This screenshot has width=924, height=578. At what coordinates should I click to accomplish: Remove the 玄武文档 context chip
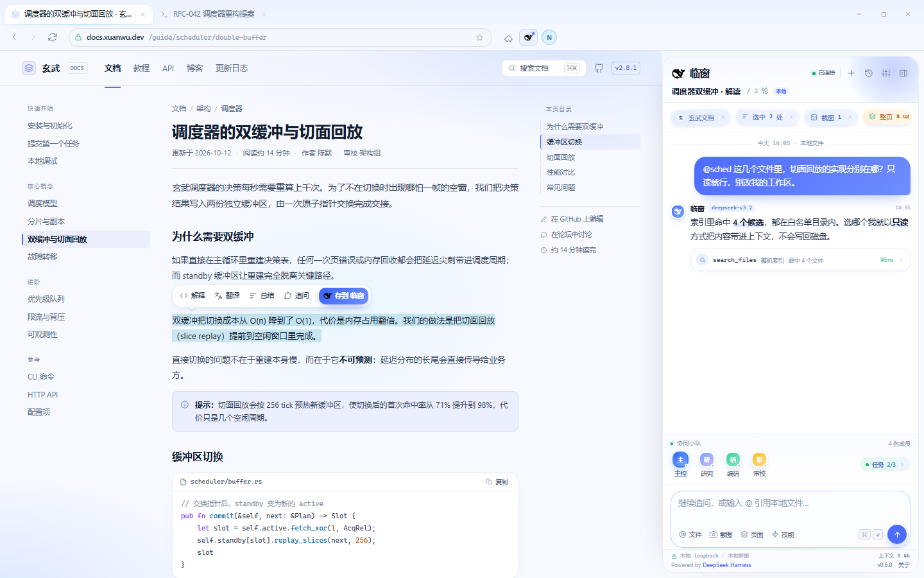[x=723, y=117]
